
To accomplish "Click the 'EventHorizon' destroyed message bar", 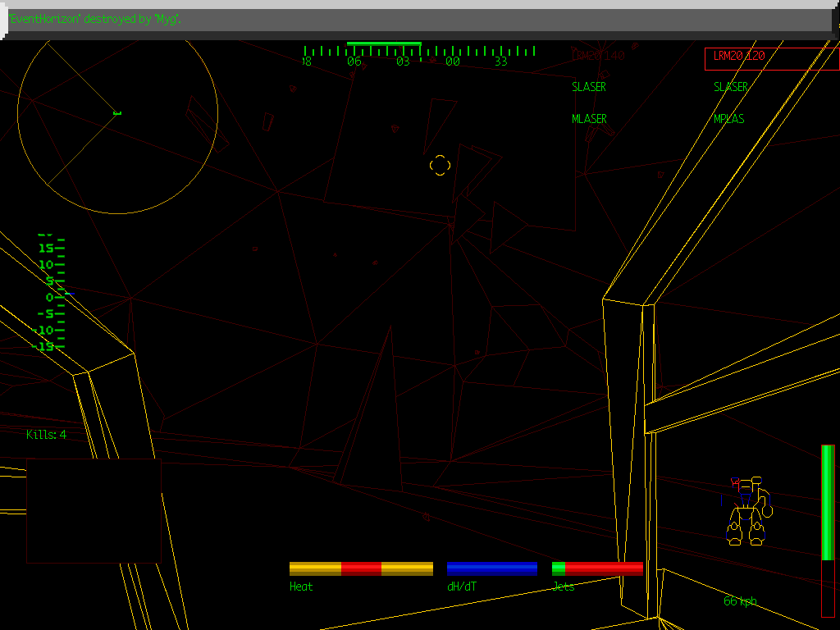I will pos(418,20).
